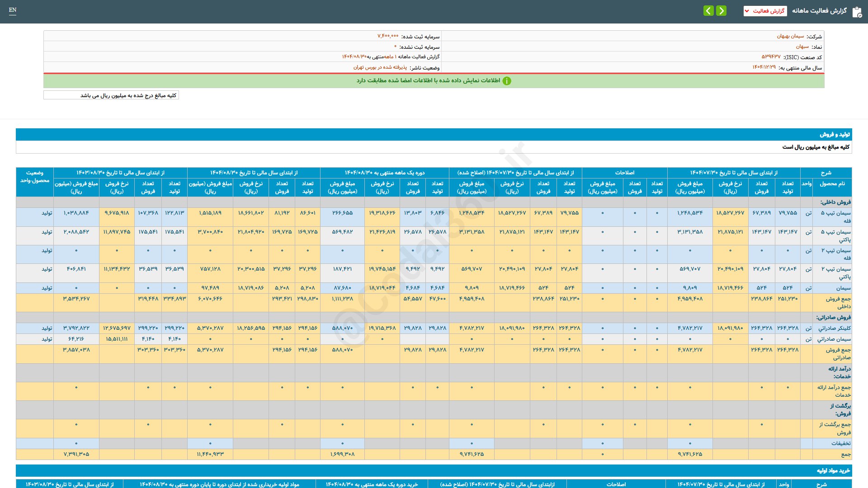Click the green info circle icon
The width and height of the screenshot is (868, 488).
(x=507, y=81)
